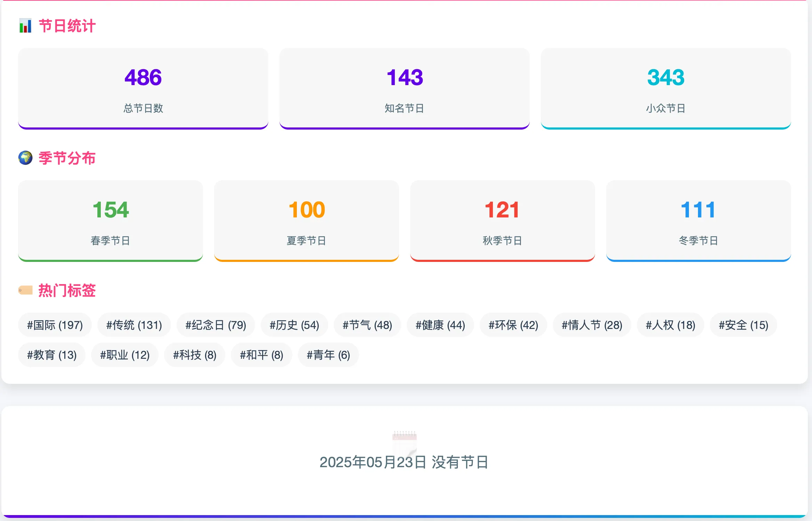Viewport: 812px width, 521px height.
Task: Open the 343 小众节日 stat card
Action: pos(666,89)
